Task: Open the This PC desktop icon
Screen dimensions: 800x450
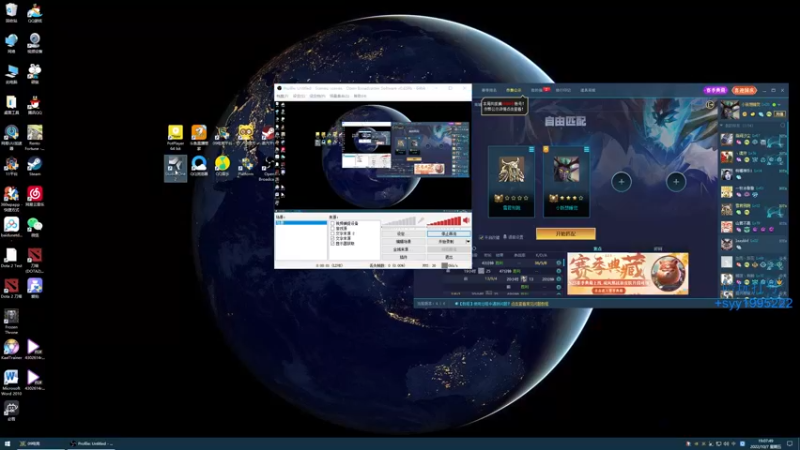Action: pos(11,74)
